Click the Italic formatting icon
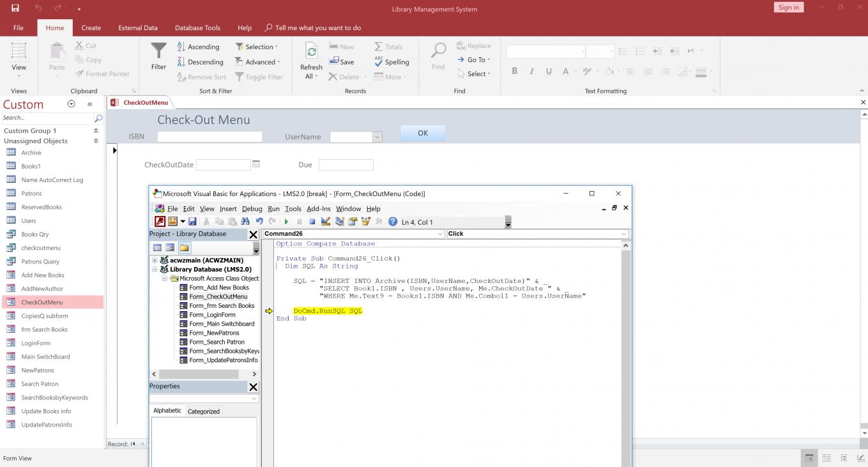 (x=531, y=72)
